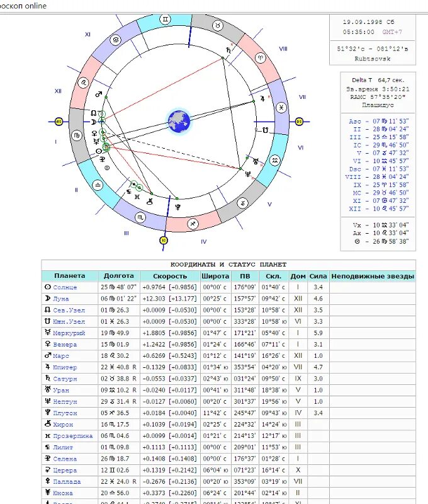Click the yellow IC marker below the chart
Image resolution: width=428 pixels, height=504 pixels.
(164, 241)
